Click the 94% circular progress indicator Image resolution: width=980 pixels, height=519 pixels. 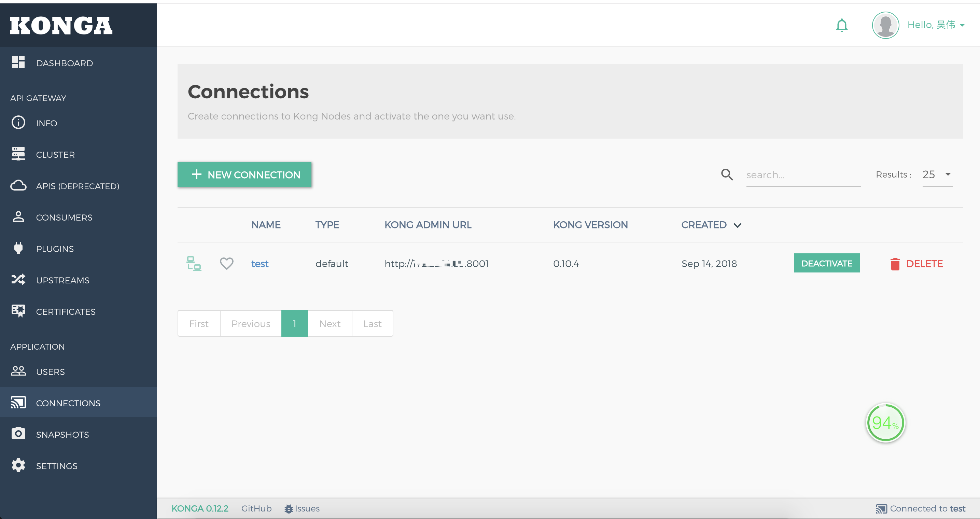click(885, 423)
